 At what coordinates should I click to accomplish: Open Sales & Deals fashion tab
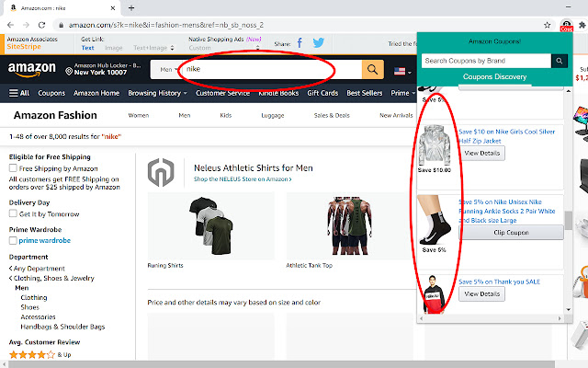coord(332,115)
